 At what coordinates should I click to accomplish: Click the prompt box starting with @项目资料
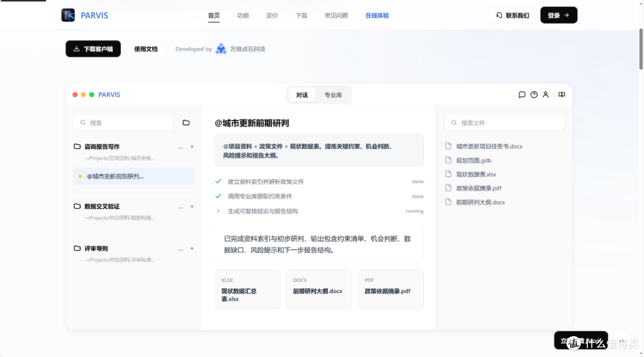pos(318,151)
